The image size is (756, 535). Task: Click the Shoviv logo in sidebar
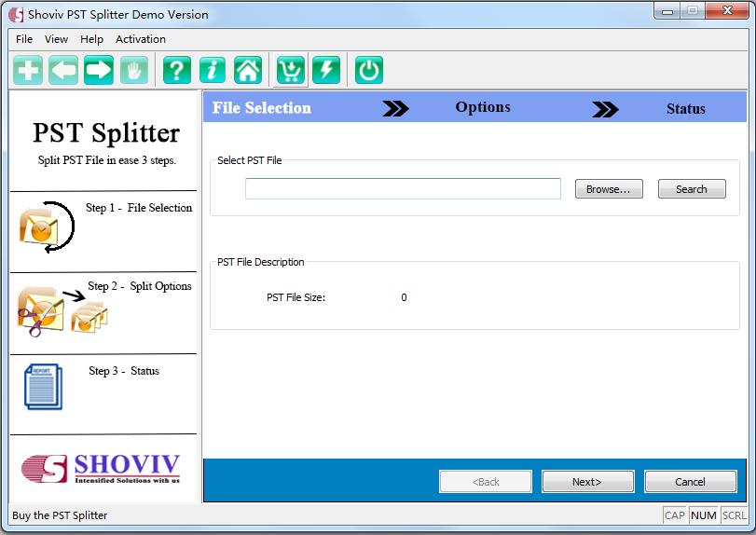coord(101,469)
